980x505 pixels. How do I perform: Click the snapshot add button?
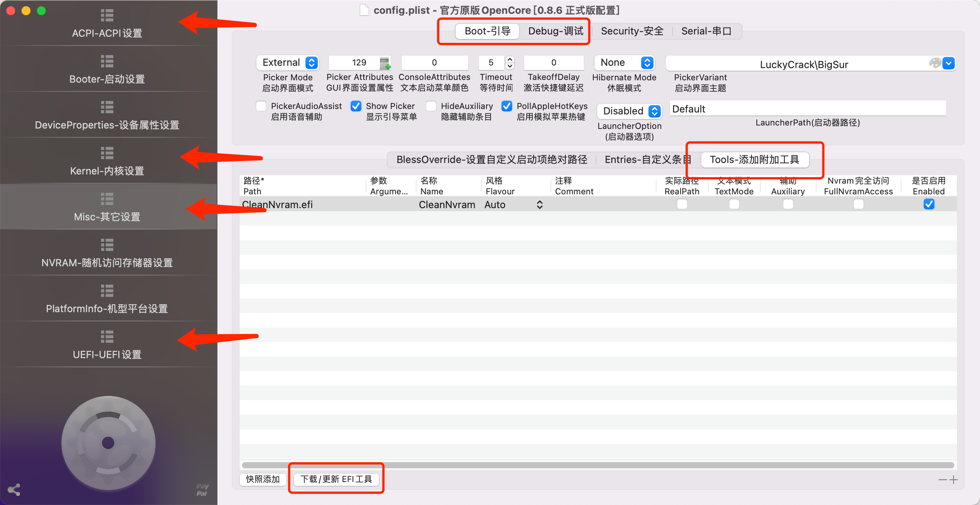[263, 479]
